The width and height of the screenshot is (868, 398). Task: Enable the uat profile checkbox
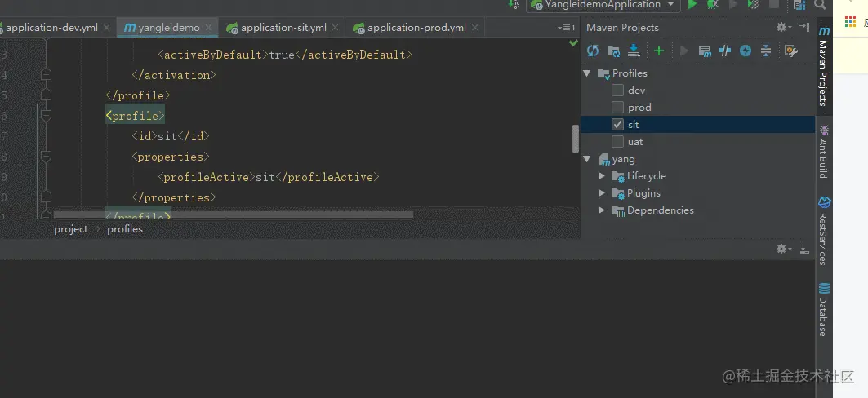click(617, 142)
